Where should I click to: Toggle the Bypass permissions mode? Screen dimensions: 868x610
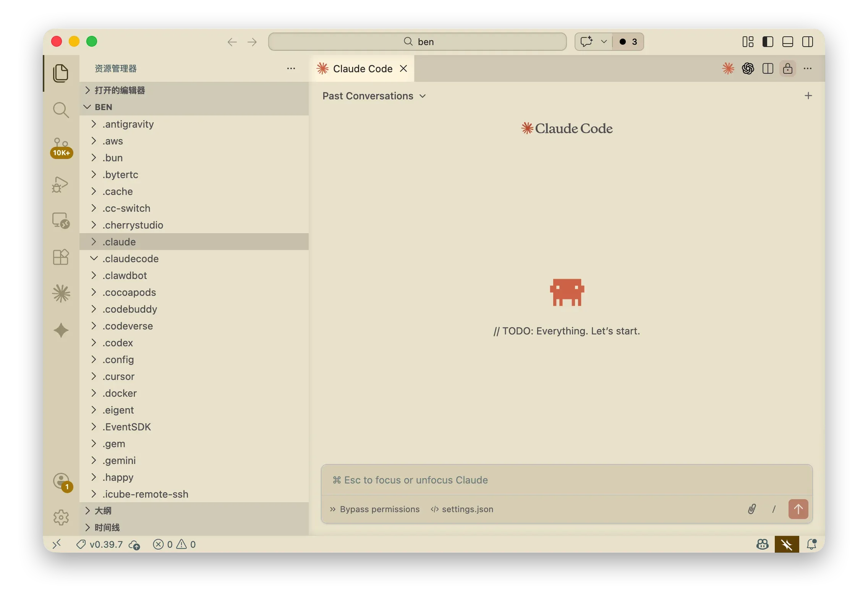[375, 509]
